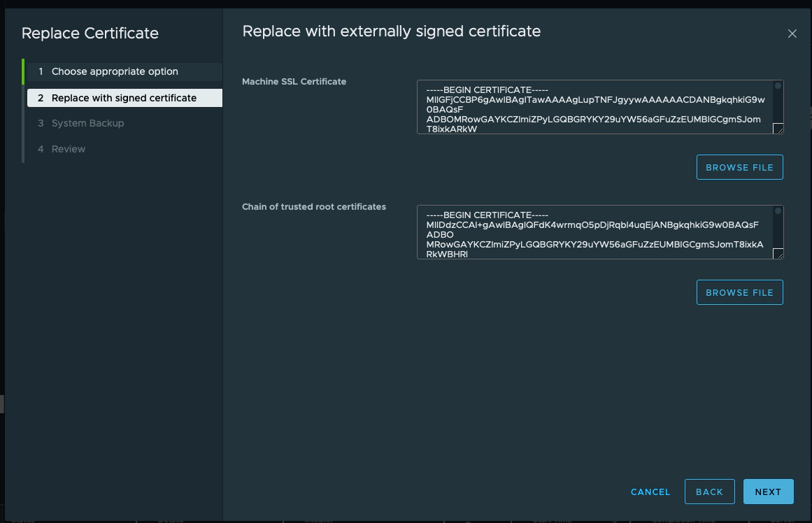Click inside the Machine SSL Certificate text area

coord(594,105)
